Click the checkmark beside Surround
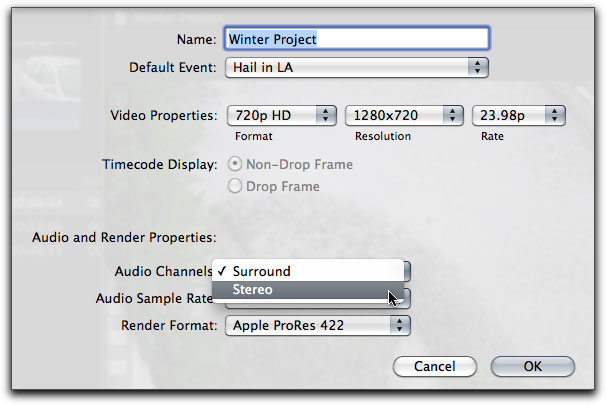 click(220, 271)
